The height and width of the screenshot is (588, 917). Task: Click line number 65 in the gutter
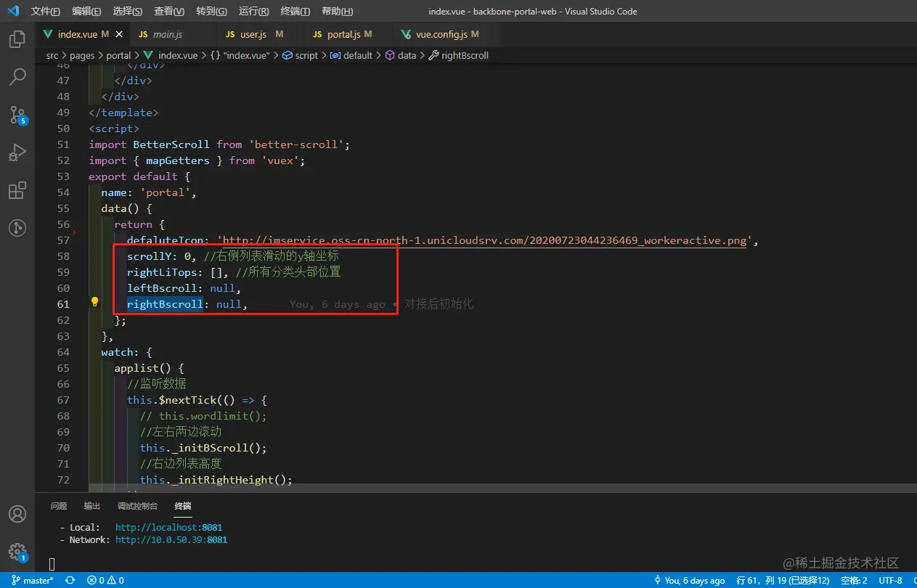click(x=63, y=368)
